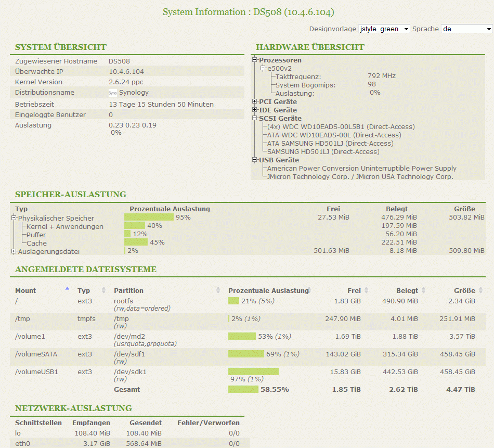Sort file systems using the Partition sort icon
This screenshot has width=494, height=448.
coord(218,290)
